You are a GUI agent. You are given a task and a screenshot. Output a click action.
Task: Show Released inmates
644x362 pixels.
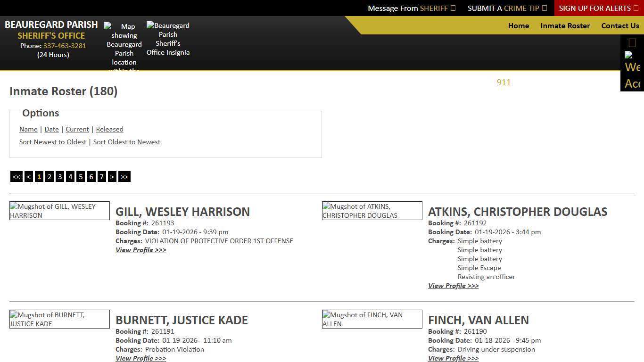click(109, 129)
